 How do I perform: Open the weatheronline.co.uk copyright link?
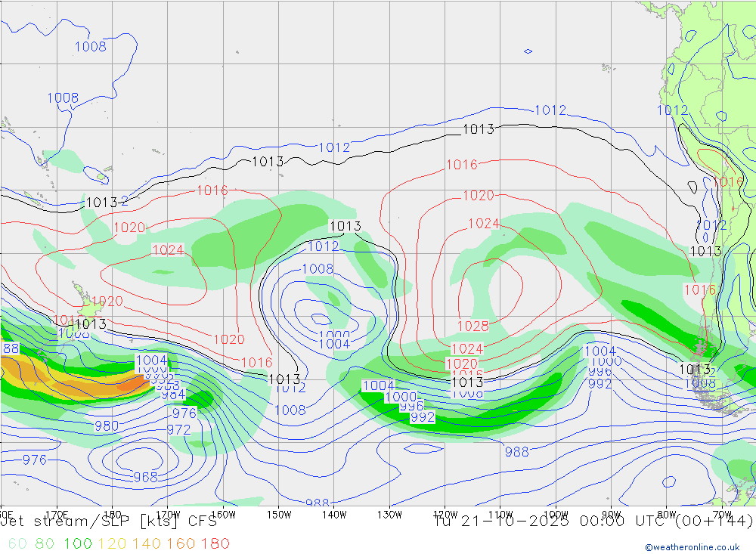point(692,547)
